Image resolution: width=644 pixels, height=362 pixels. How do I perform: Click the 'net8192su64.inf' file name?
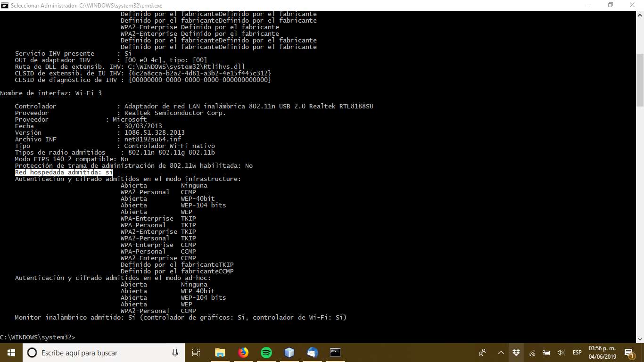(x=153, y=140)
